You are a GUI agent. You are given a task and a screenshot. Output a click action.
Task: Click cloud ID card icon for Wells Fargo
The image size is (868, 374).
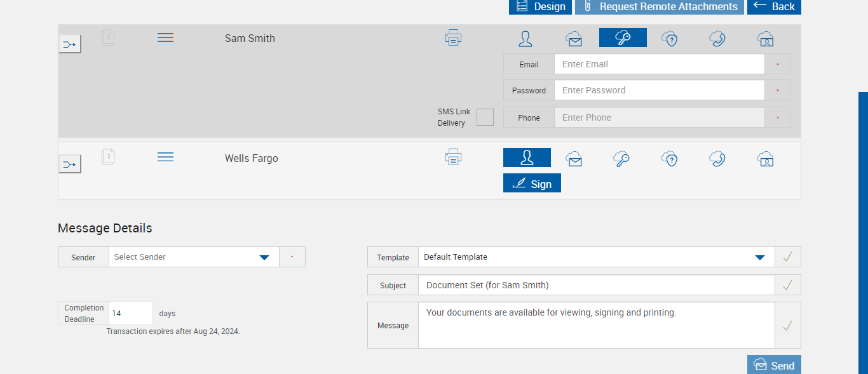[765, 159]
